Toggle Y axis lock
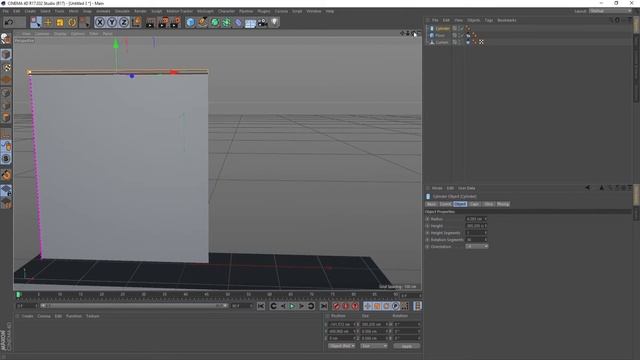640x360 pixels. [x=112, y=22]
